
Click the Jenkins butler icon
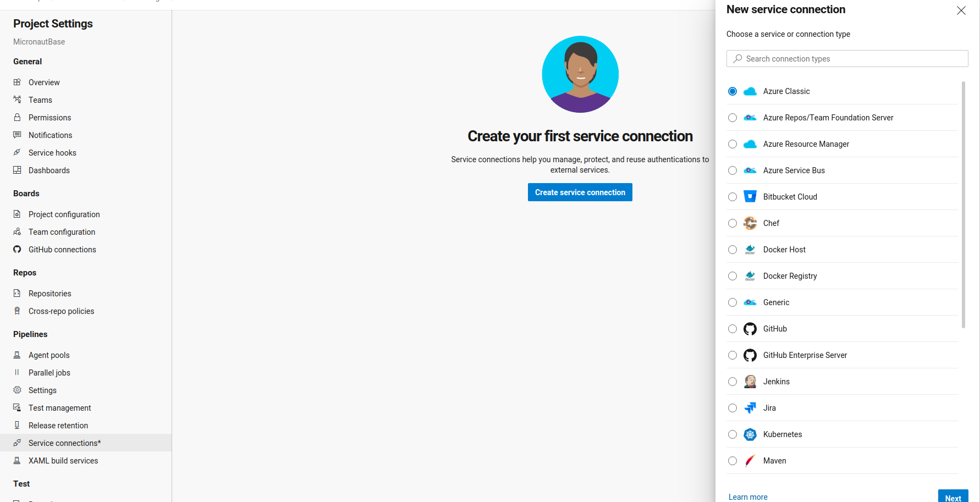click(x=750, y=382)
